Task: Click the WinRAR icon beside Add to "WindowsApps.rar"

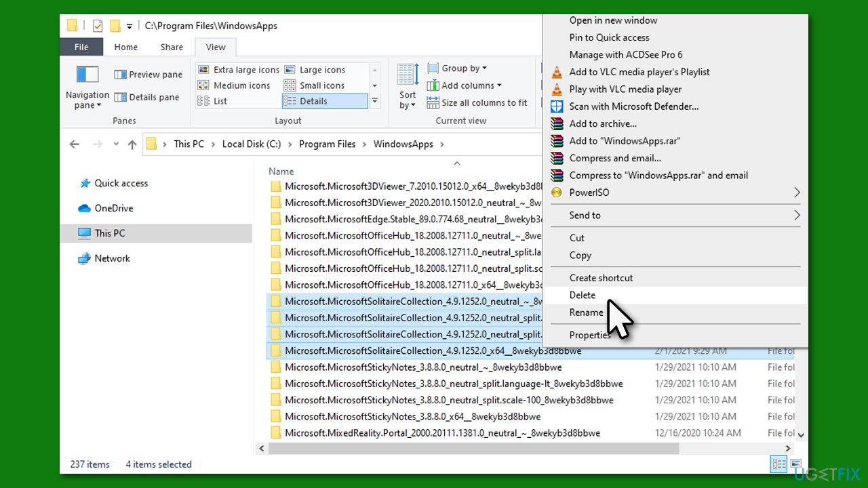Action: coord(557,141)
